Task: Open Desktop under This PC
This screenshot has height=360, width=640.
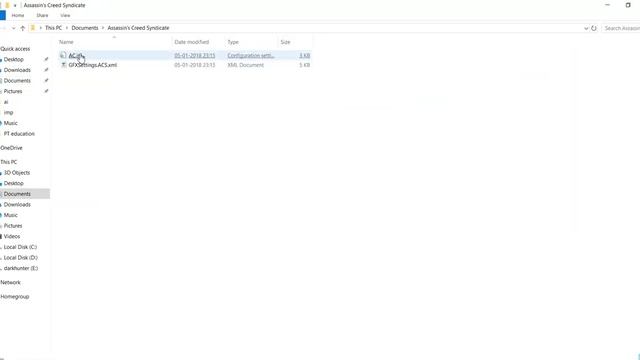Action: [13, 183]
